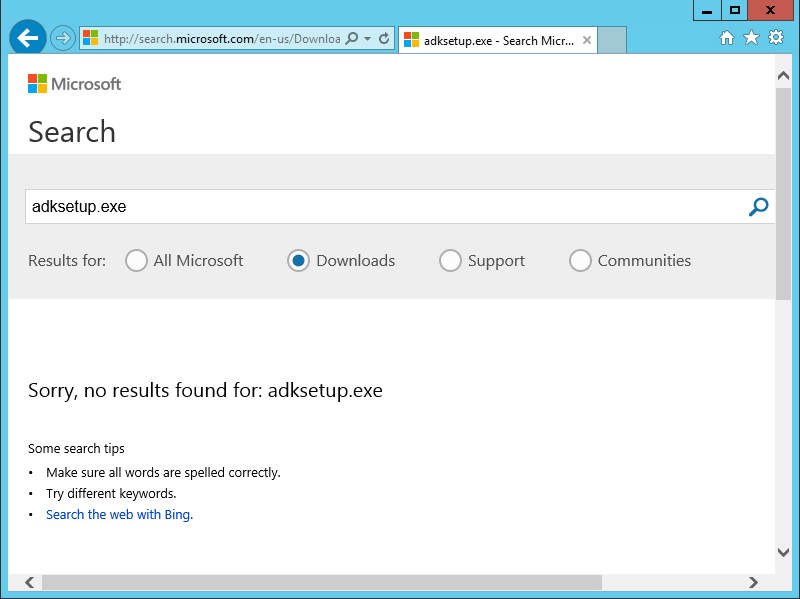800x599 pixels.
Task: Expand the address bar autocomplete dropdown arrow
Action: point(368,39)
